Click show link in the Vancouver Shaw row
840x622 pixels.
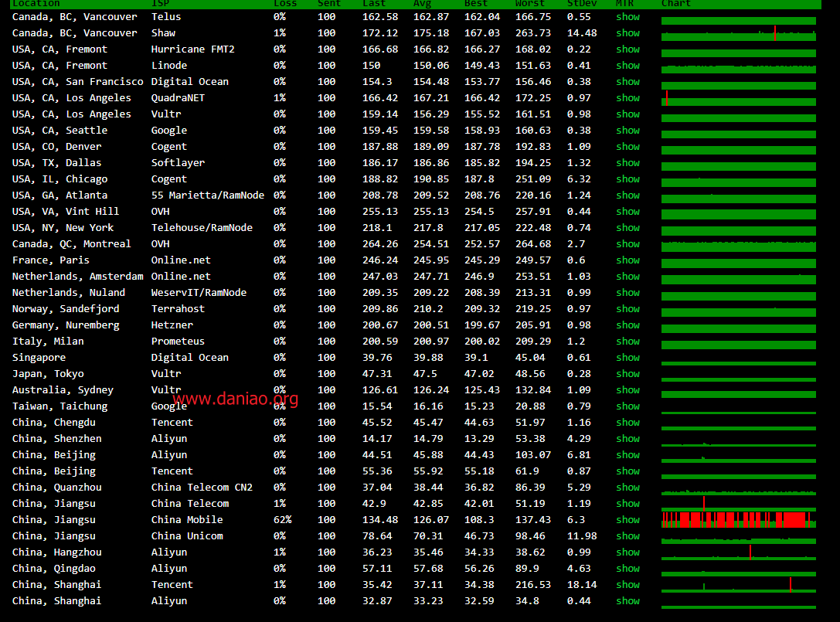point(627,32)
